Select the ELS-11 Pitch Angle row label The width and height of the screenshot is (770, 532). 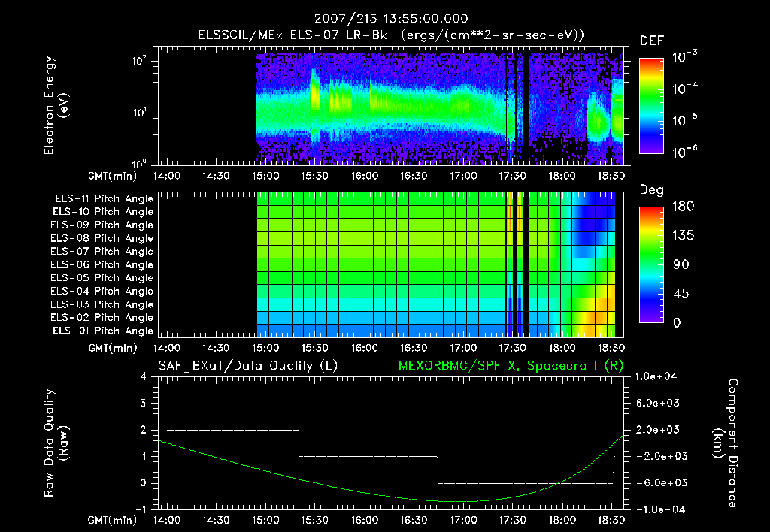click(x=104, y=199)
